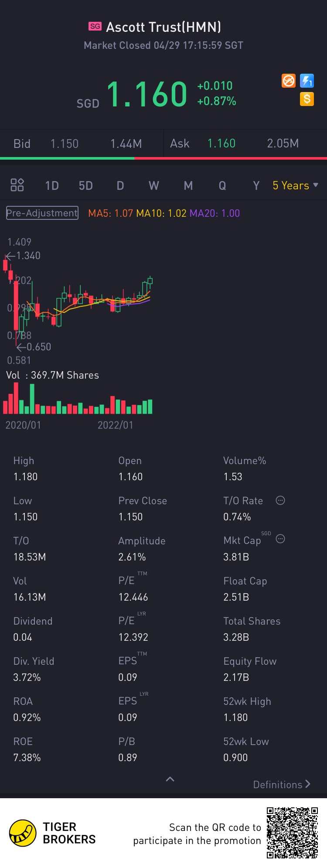Expand the 5 Years period dropdown
The height and width of the screenshot is (868, 327).
coord(295,185)
